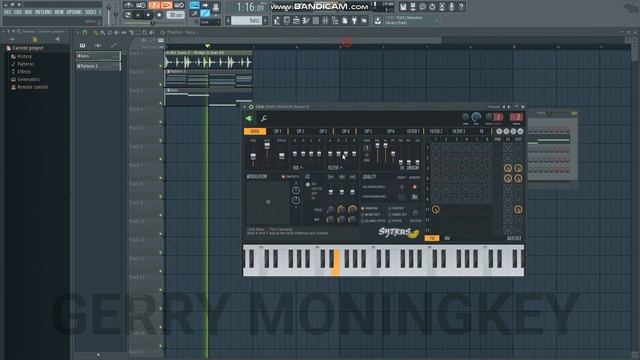The image size is (640, 360).
Task: Click the tempo value field
Action: (176, 15)
